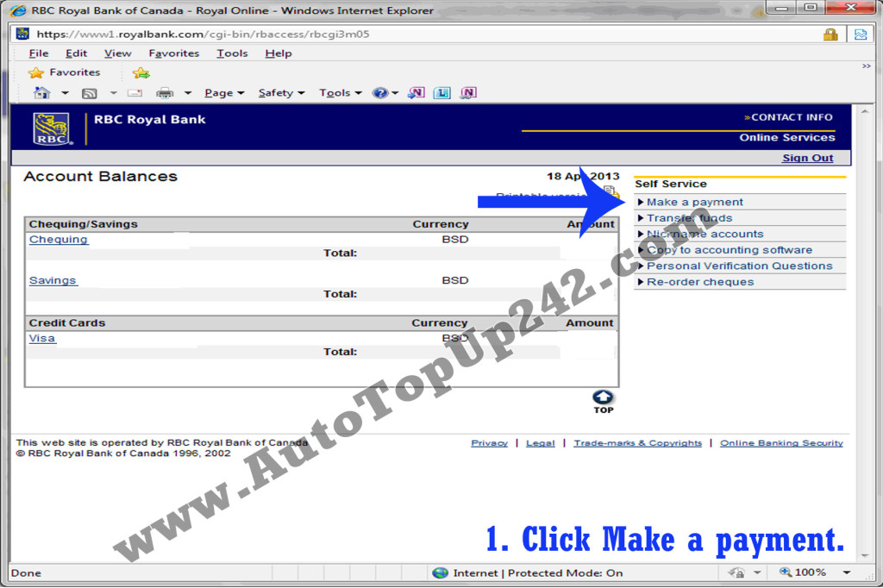Click the Print icon
The height and width of the screenshot is (588, 883).
pos(165,93)
